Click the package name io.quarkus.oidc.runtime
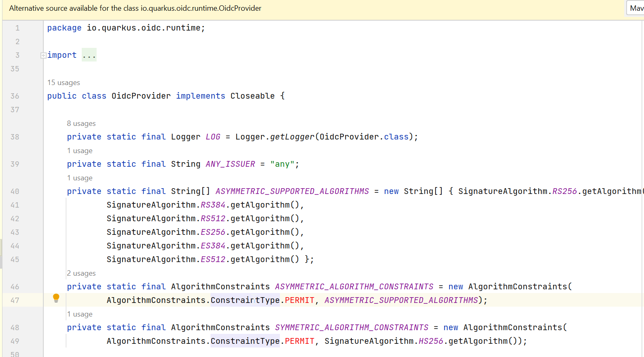644x357 pixels. [144, 28]
